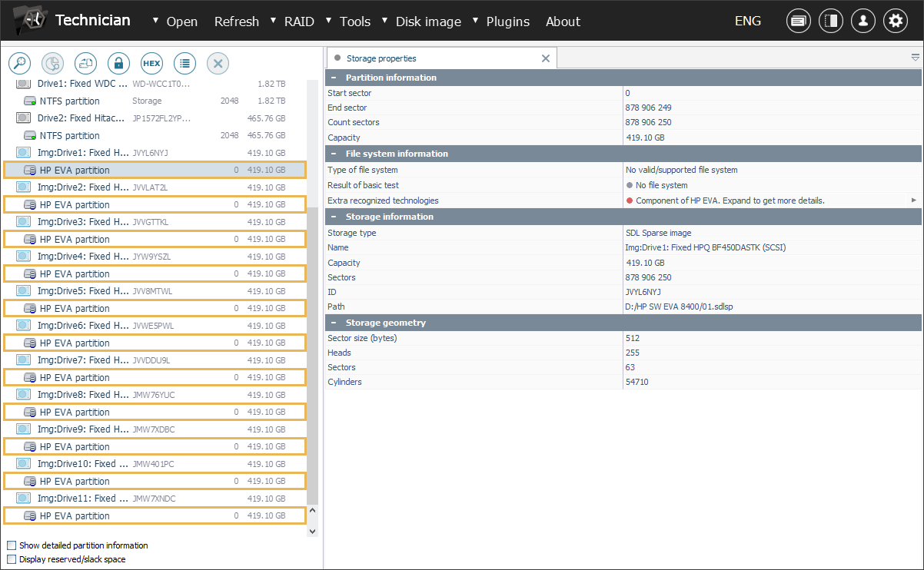Select HP EVA partition under Img:Drive4
The width and height of the screenshot is (924, 570).
(x=154, y=273)
